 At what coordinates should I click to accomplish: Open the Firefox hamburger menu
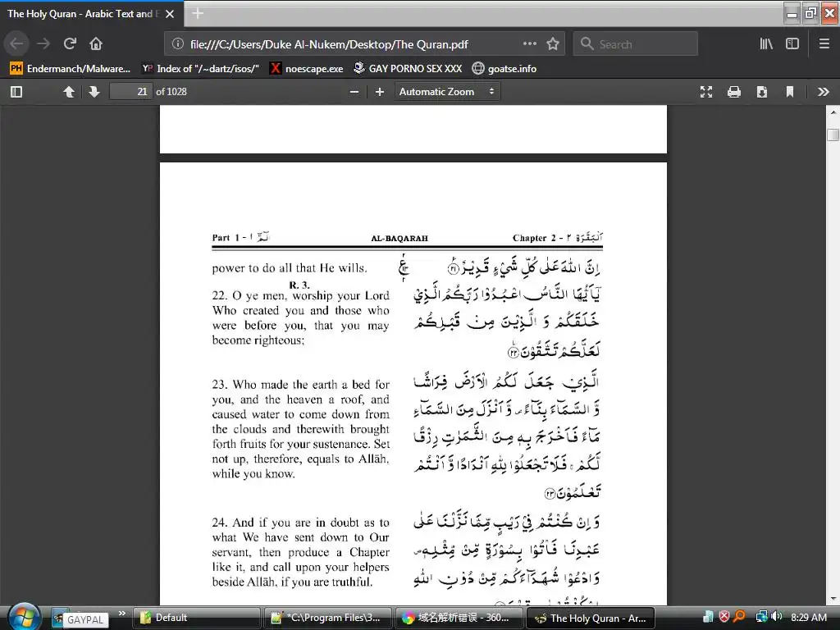824,43
